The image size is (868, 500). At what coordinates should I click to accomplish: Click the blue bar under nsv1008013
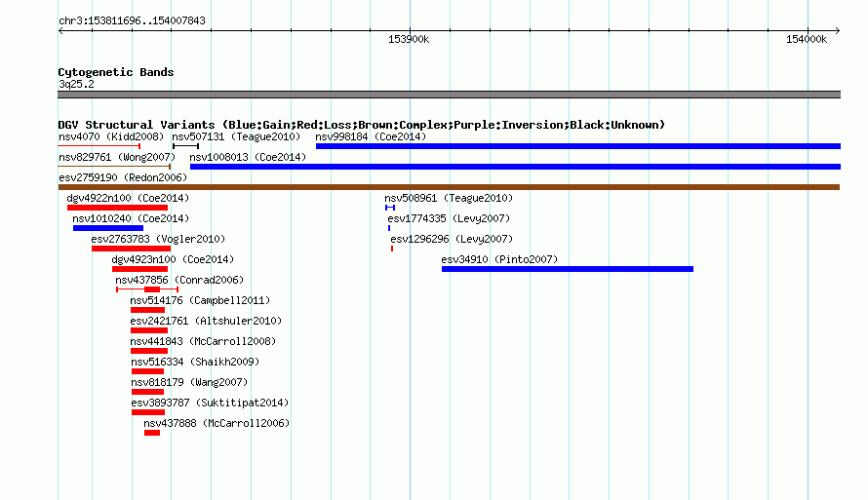pyautogui.click(x=515, y=167)
